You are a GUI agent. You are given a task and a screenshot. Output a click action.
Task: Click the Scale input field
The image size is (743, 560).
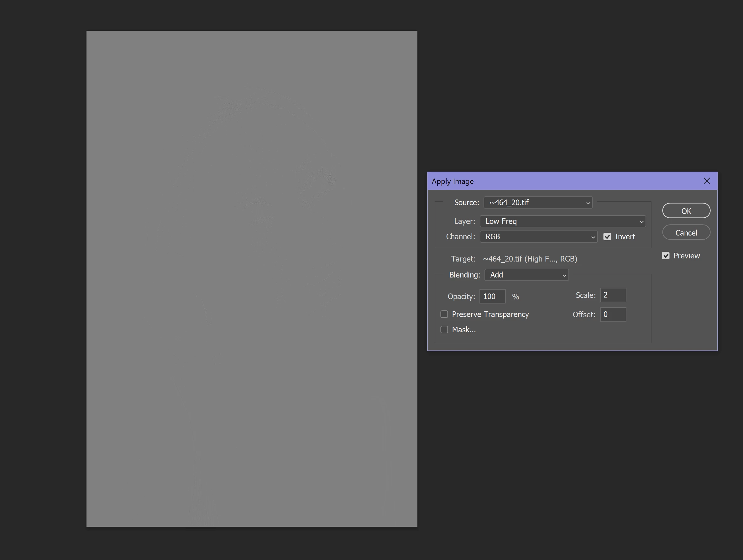pos(613,295)
